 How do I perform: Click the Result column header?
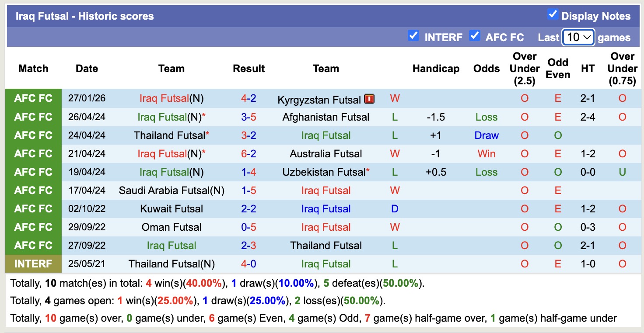click(x=248, y=69)
